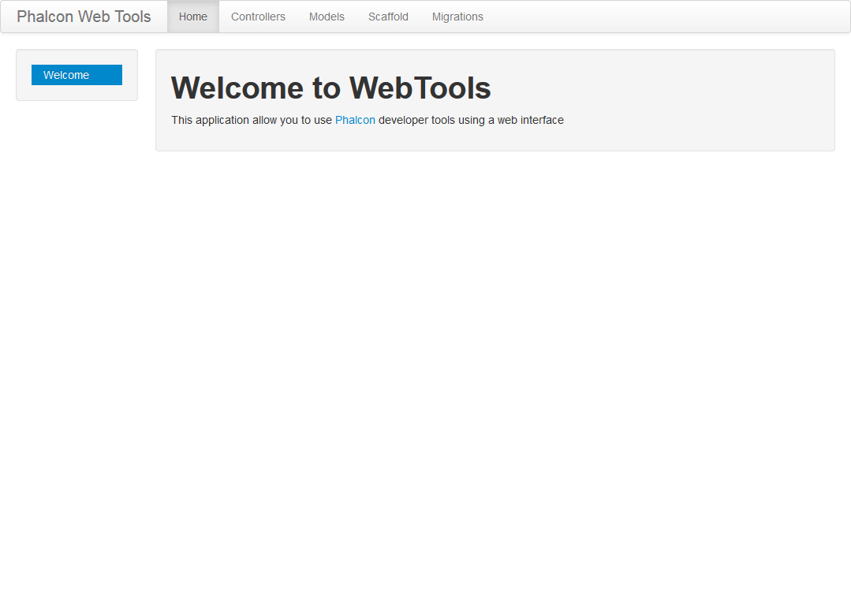Select Scaffold in the top navigation

point(388,17)
